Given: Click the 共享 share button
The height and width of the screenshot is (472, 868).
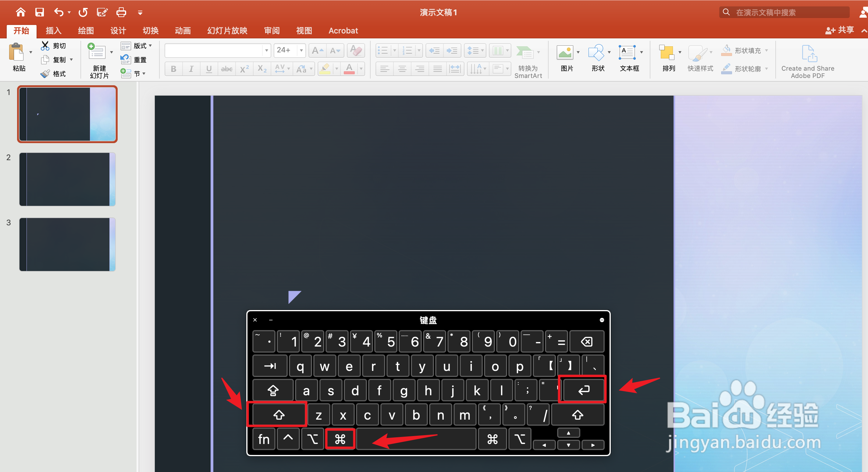Looking at the screenshot, I should [840, 30].
